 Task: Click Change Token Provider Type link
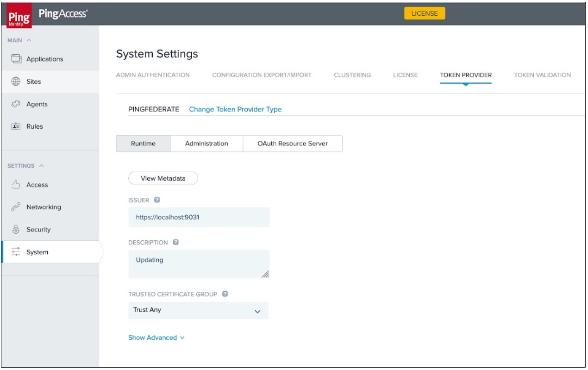[235, 109]
